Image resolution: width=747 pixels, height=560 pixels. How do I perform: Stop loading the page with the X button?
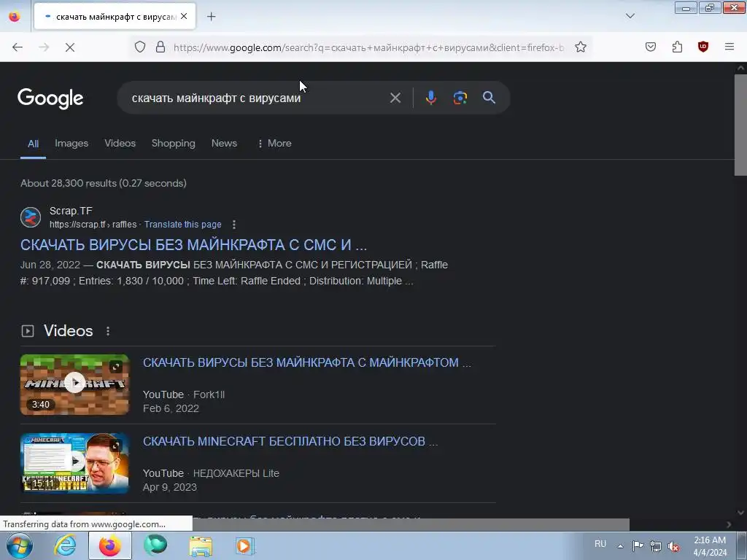70,47
